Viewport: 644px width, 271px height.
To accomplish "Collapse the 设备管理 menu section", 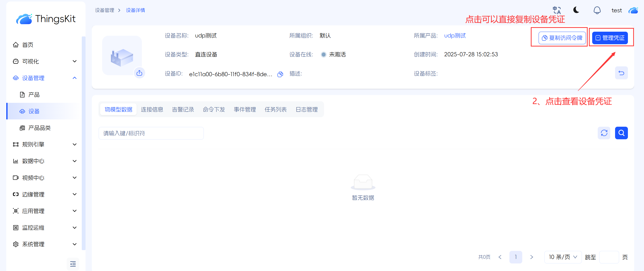I will [x=74, y=78].
